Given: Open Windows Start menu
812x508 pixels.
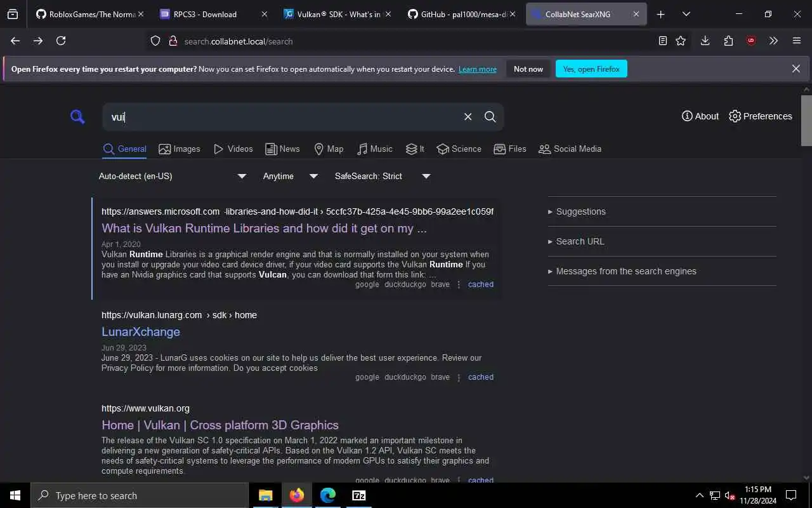Looking at the screenshot, I should coord(15,495).
